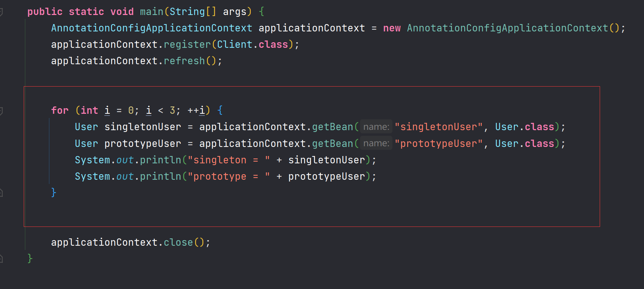This screenshot has width=644, height=289.
Task: Click the prototypeUser variable declaration
Action: (x=143, y=143)
